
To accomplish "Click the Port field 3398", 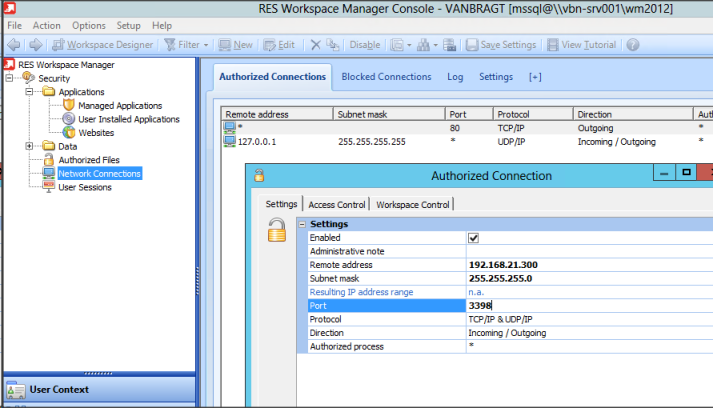I will pyautogui.click(x=589, y=306).
